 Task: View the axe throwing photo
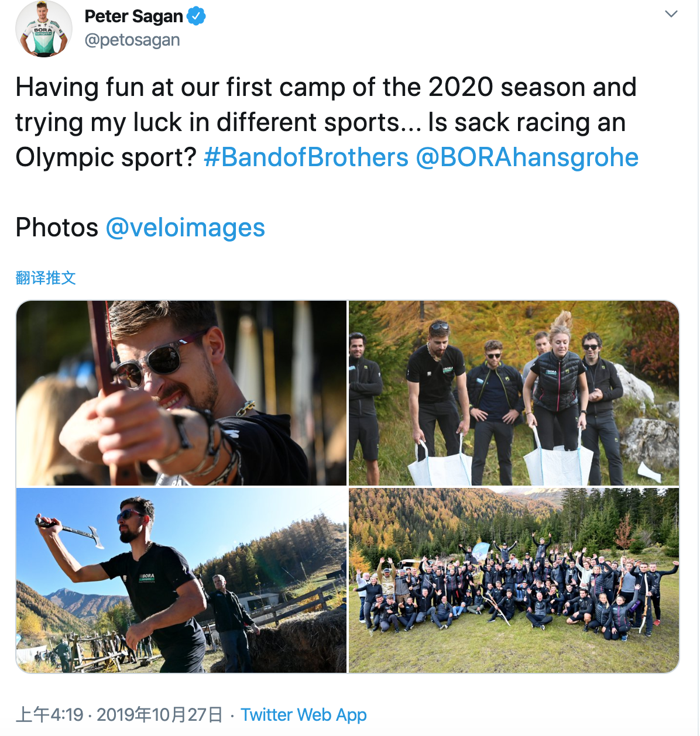pyautogui.click(x=181, y=580)
